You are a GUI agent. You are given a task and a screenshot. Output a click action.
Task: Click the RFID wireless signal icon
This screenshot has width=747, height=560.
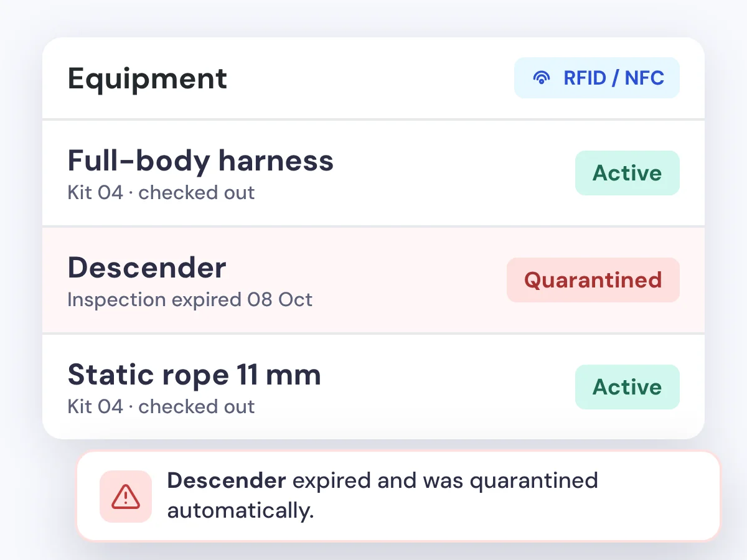(542, 78)
